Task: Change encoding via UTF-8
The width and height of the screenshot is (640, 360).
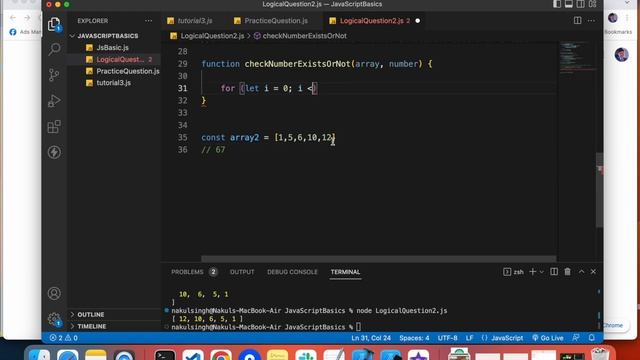Action: pyautogui.click(x=447, y=338)
